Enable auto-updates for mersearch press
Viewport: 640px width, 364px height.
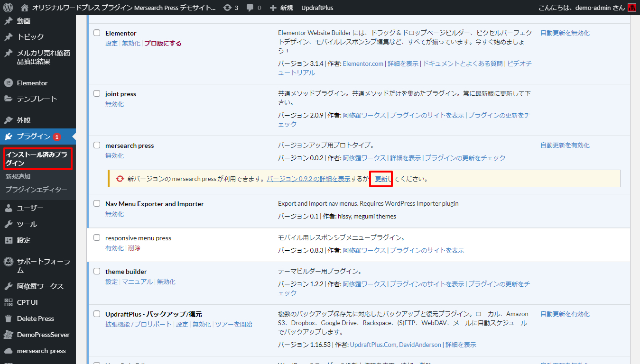pos(565,146)
